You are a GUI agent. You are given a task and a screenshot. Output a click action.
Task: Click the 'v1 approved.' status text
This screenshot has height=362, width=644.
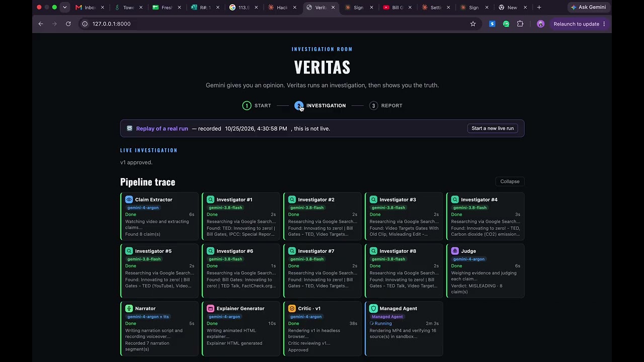tap(136, 162)
